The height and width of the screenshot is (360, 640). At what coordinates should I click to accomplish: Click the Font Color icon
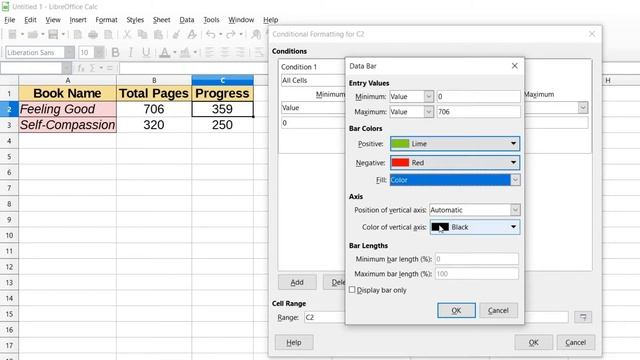(164, 52)
